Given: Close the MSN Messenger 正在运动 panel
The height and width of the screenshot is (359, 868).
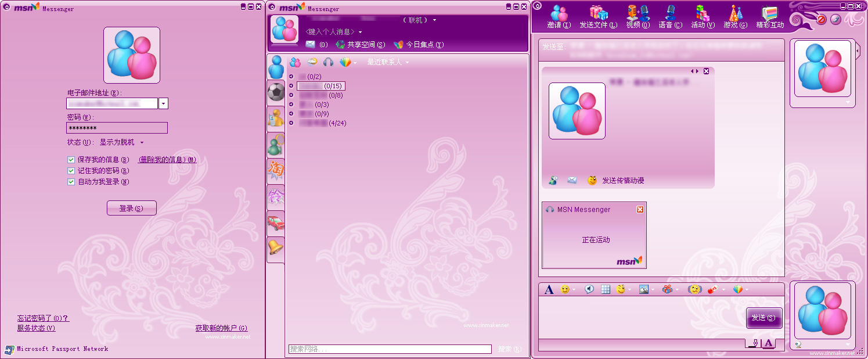Looking at the screenshot, I should [x=640, y=210].
